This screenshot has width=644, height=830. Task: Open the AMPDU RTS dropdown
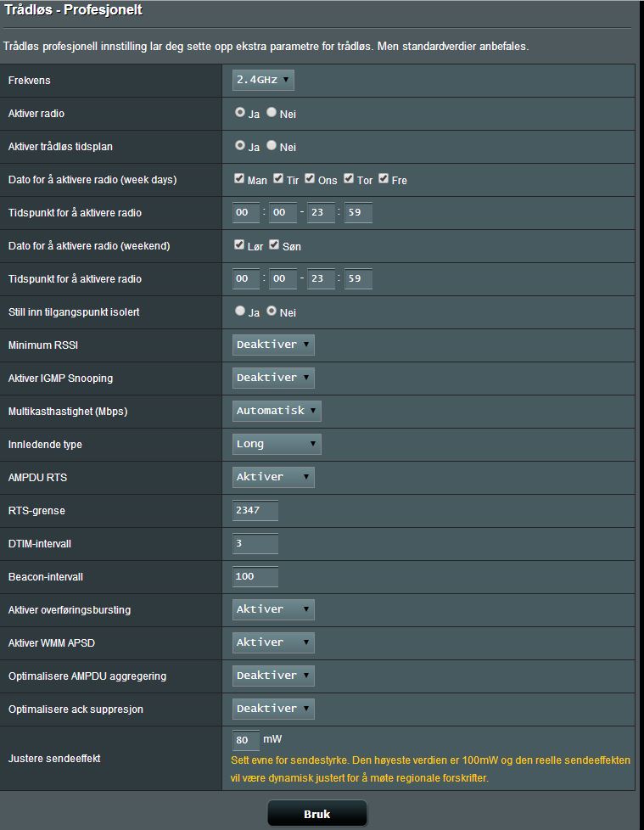click(273, 477)
